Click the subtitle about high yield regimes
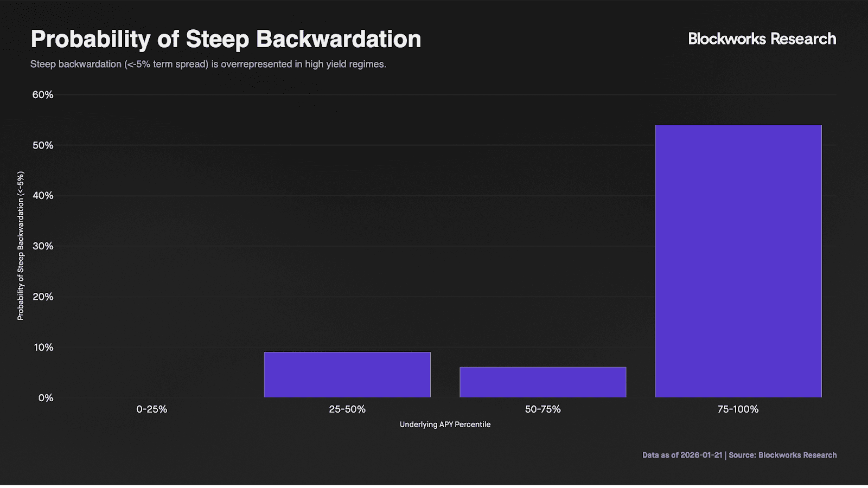 point(208,64)
